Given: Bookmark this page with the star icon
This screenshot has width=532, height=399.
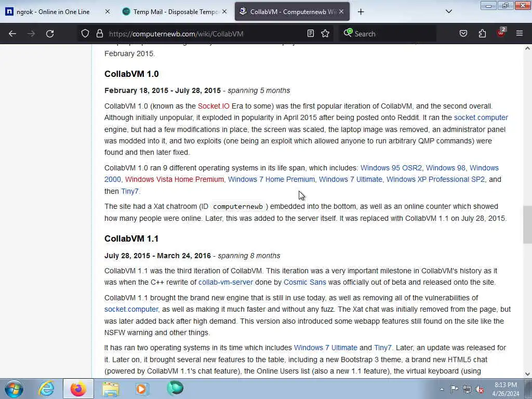Looking at the screenshot, I should pos(325,33).
